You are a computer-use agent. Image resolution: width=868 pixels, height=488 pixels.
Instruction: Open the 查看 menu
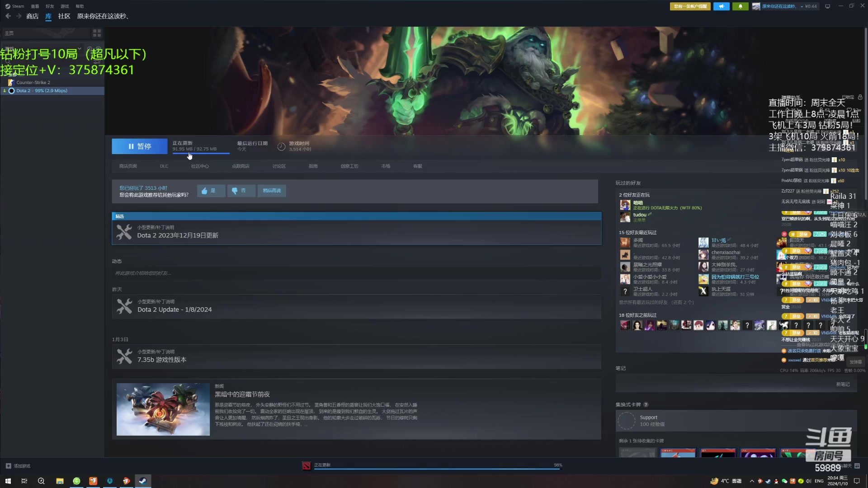coord(35,6)
